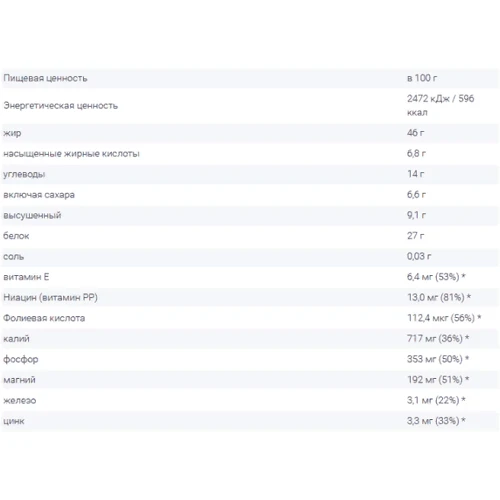Click the 'Энергетическая ценность' row label

click(61, 106)
